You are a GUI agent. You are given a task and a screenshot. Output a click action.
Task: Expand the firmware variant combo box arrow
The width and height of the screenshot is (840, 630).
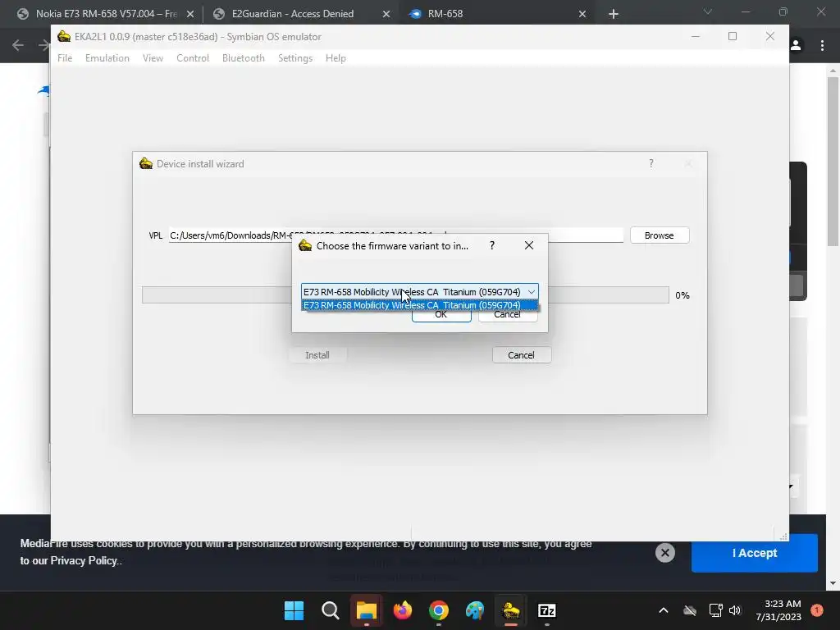pyautogui.click(x=531, y=292)
